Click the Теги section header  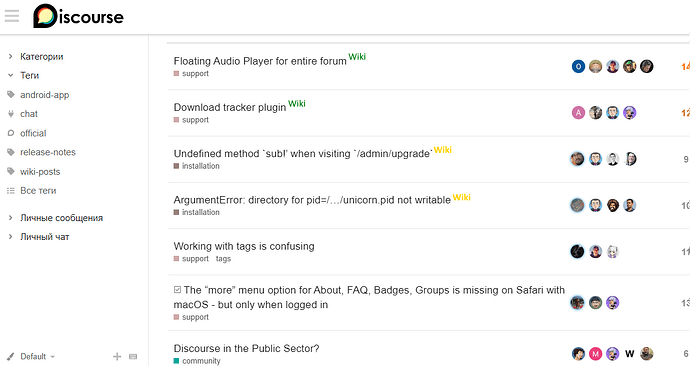click(x=29, y=75)
